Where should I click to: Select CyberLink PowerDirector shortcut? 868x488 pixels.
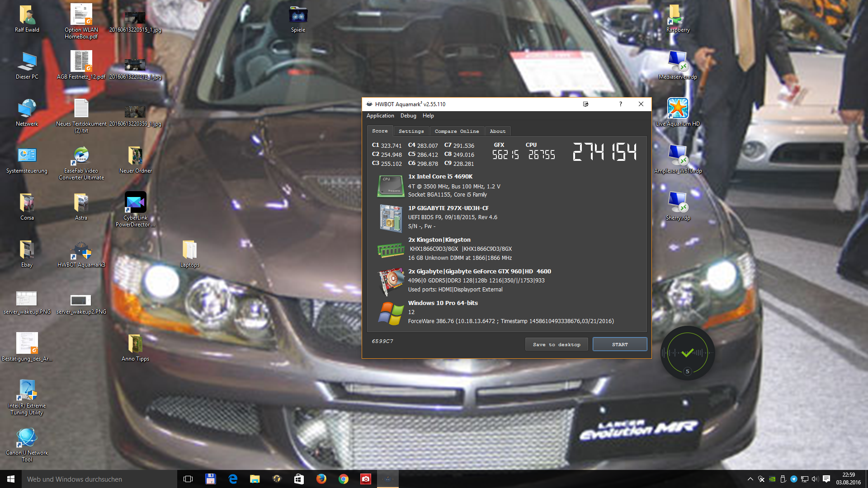pyautogui.click(x=135, y=209)
